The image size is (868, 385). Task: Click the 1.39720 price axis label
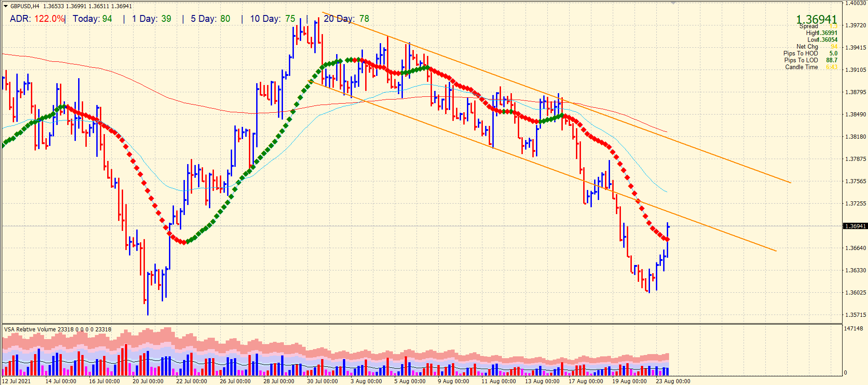pos(855,25)
